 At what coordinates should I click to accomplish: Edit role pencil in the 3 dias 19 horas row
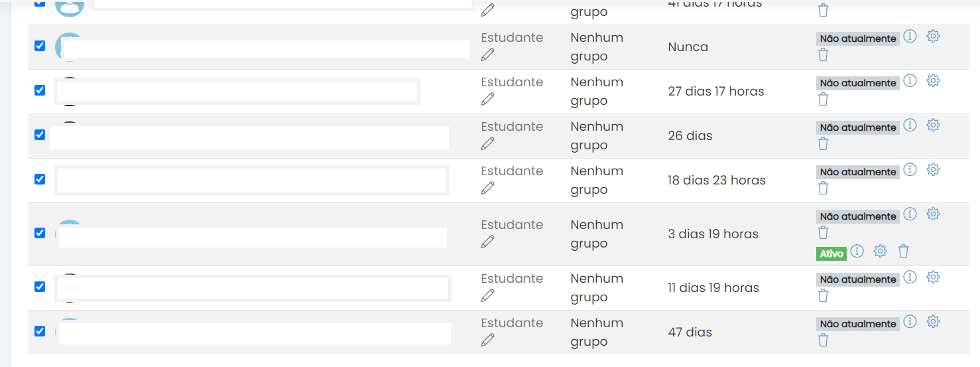coord(488,242)
